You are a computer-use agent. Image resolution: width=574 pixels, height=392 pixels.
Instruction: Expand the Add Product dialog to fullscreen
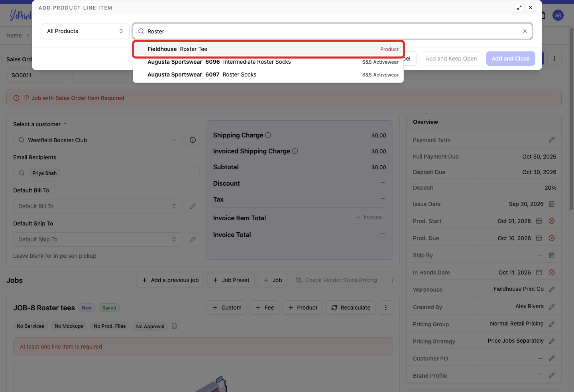(x=519, y=8)
